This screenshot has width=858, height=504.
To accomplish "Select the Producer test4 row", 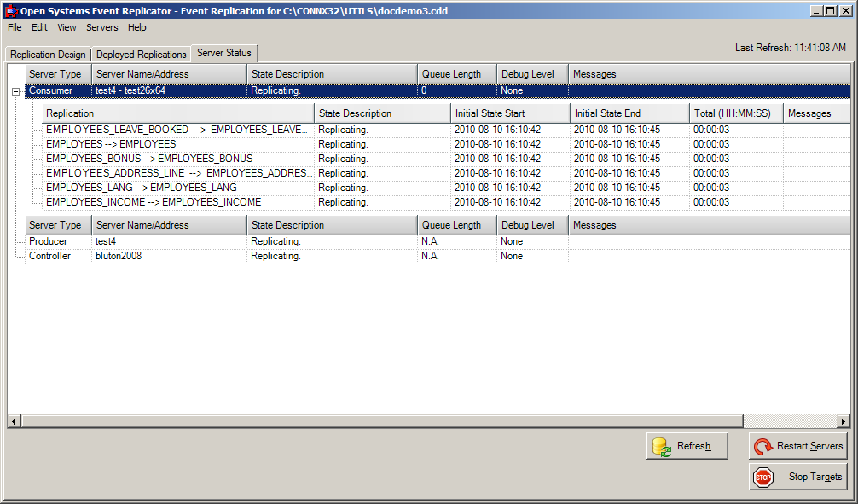I will [171, 241].
